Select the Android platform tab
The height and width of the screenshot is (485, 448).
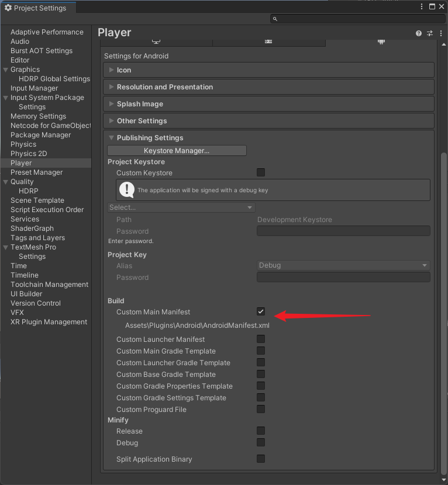point(381,43)
